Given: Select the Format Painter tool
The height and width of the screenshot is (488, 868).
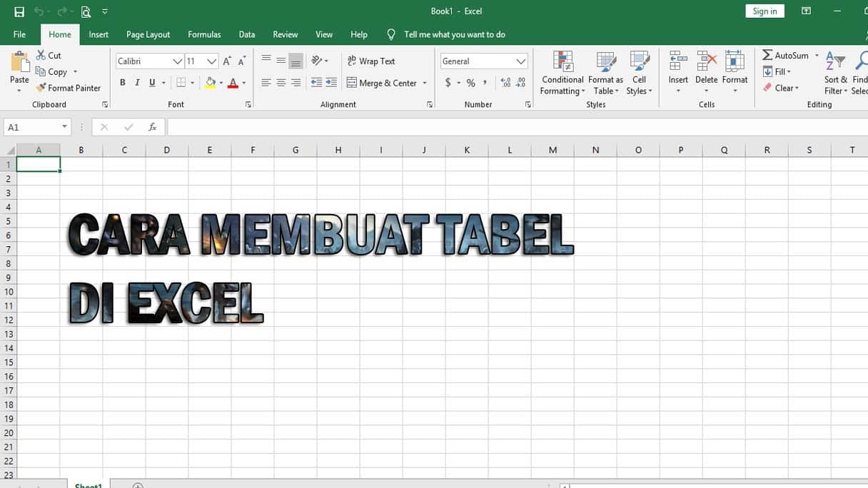Looking at the screenshot, I should [69, 87].
